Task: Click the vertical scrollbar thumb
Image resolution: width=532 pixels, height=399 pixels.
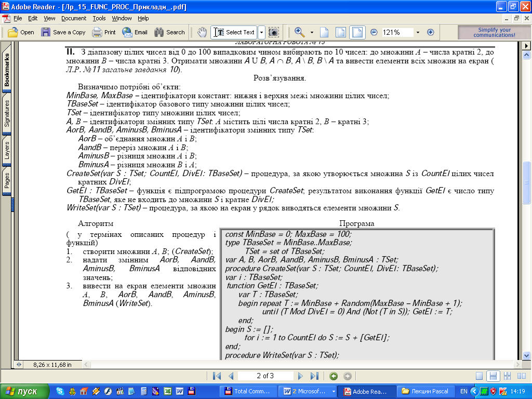Action: [x=527, y=183]
